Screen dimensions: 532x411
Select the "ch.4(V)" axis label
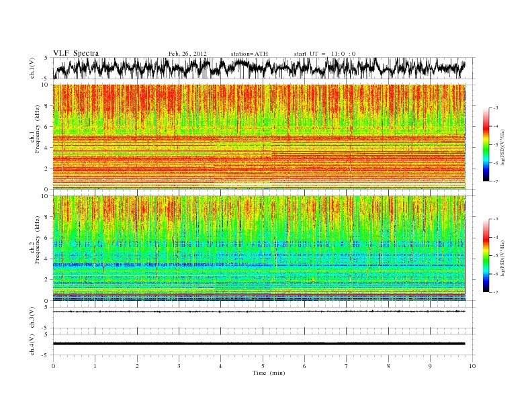coord(32,345)
